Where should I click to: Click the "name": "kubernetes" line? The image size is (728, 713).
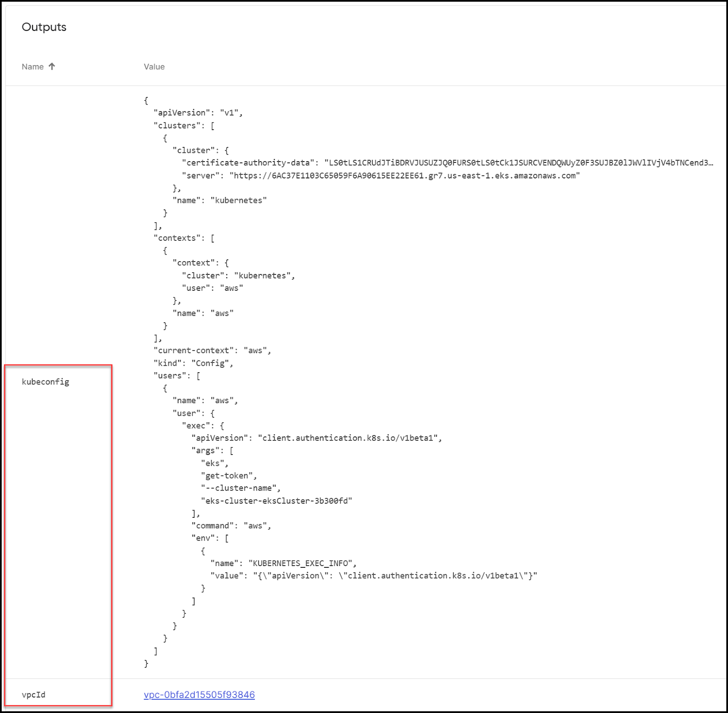[x=220, y=201]
